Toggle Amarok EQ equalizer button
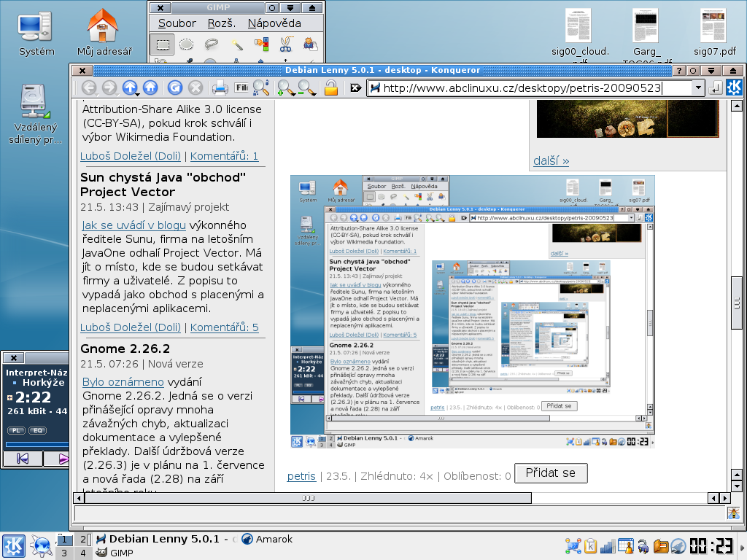 coord(38,430)
